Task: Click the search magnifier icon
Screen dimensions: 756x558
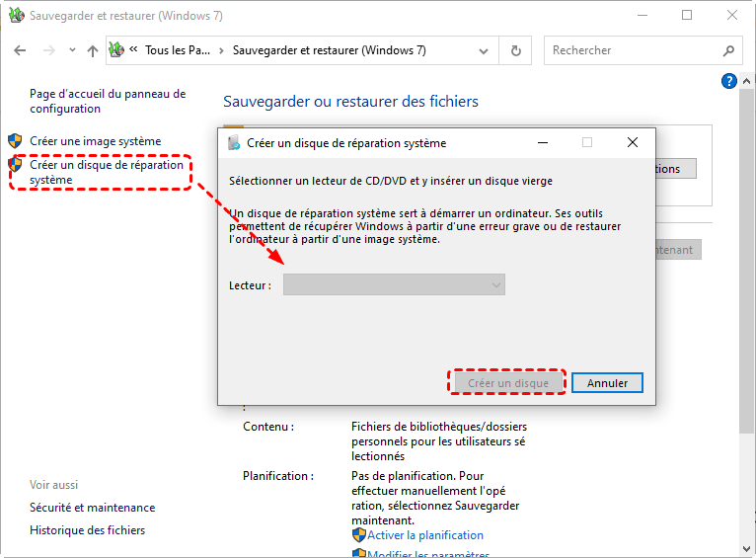Action: point(728,50)
